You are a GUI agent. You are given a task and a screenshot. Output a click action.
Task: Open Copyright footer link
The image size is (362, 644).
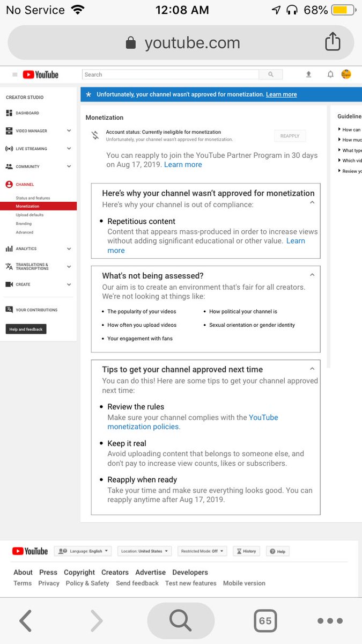click(x=79, y=573)
